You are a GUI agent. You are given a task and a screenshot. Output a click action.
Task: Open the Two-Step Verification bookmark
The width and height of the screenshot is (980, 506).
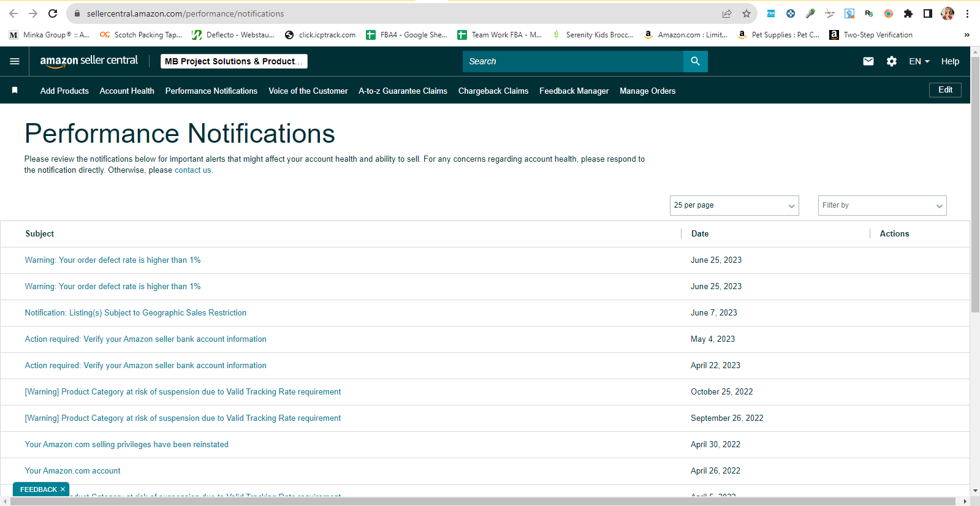click(871, 35)
